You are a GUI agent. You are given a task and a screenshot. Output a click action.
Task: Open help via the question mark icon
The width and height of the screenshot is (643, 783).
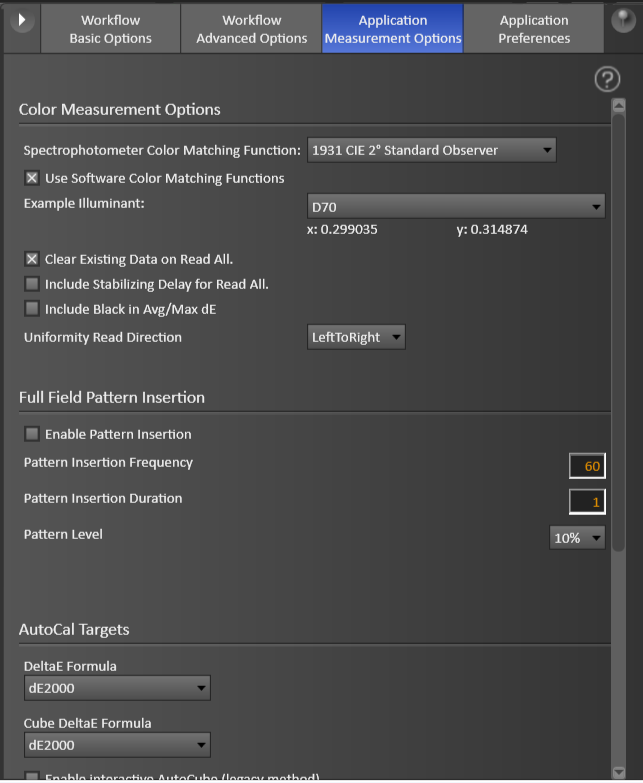click(x=607, y=79)
